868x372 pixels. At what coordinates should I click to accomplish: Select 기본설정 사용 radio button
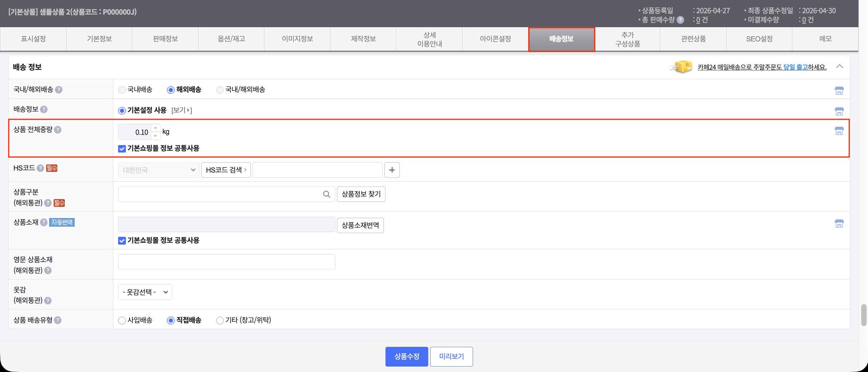(x=122, y=111)
